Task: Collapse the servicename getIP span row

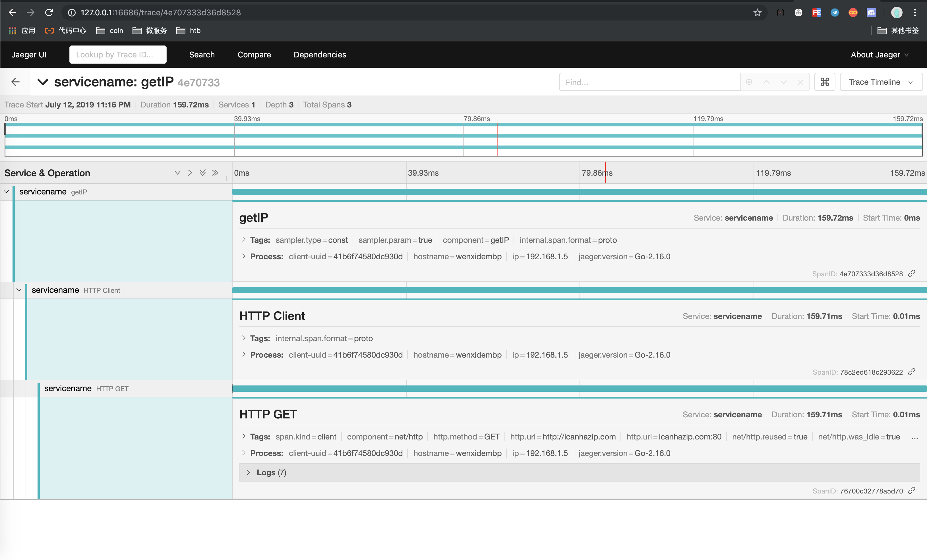Action: tap(6, 191)
